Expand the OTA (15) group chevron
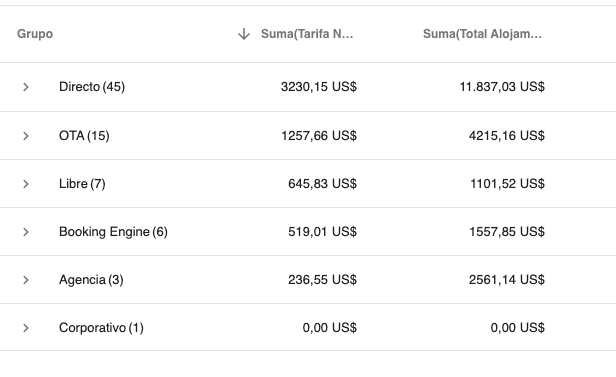616x377 pixels. point(26,136)
